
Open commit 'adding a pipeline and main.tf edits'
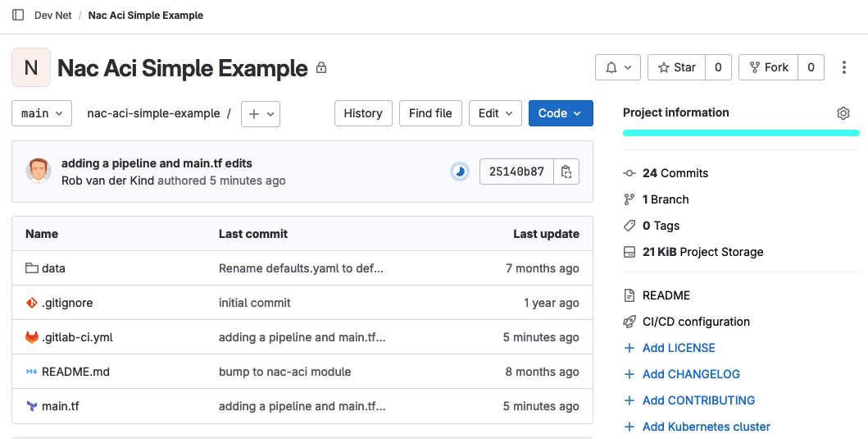(157, 163)
